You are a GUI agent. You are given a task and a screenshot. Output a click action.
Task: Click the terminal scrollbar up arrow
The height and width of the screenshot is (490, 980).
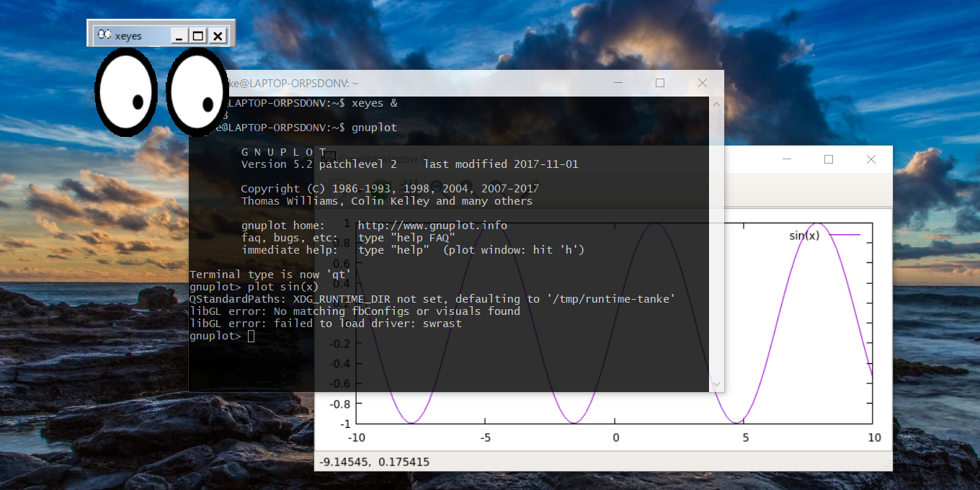(x=716, y=103)
